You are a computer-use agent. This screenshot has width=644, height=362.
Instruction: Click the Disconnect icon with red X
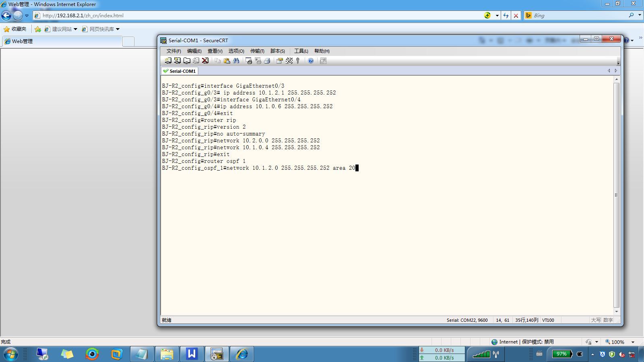point(205,61)
